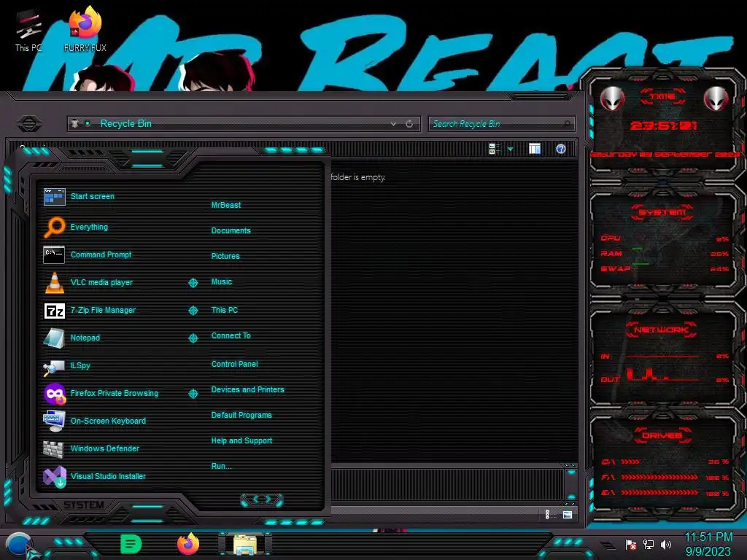The width and height of the screenshot is (747, 560).
Task: Open the change your view button
Action: 495,149
